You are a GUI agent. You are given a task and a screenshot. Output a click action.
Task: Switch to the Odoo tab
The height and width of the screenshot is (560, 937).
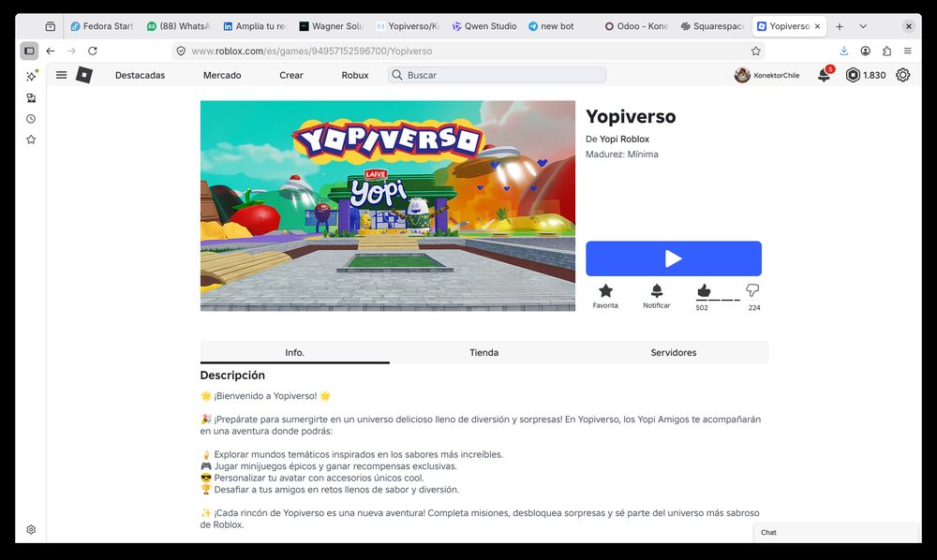click(636, 26)
